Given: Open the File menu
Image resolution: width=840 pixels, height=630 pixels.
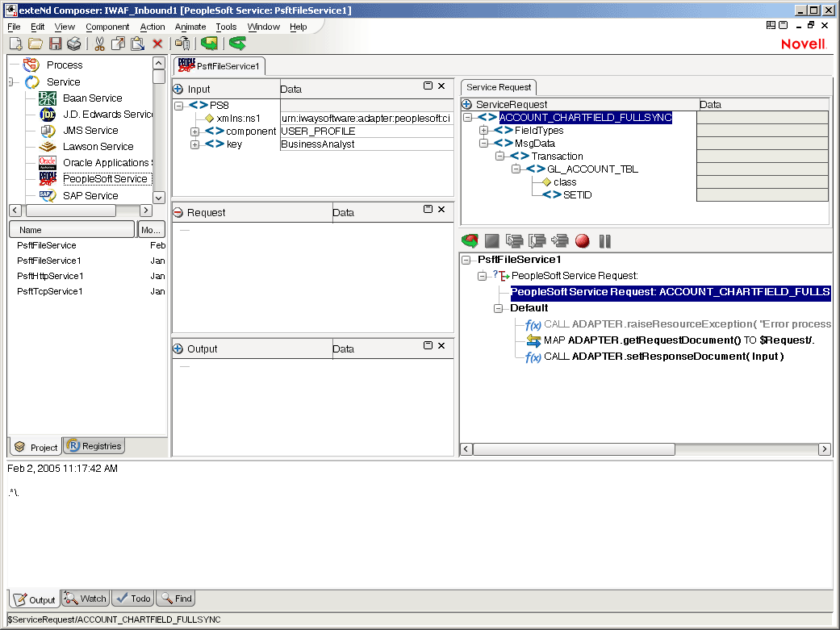Looking at the screenshot, I should [x=14, y=27].
